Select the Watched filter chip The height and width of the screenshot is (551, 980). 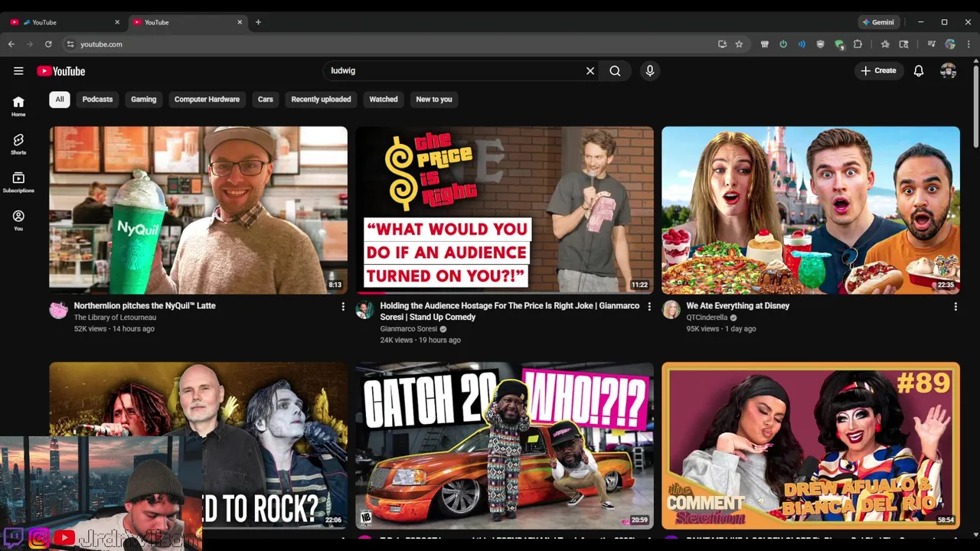click(384, 99)
